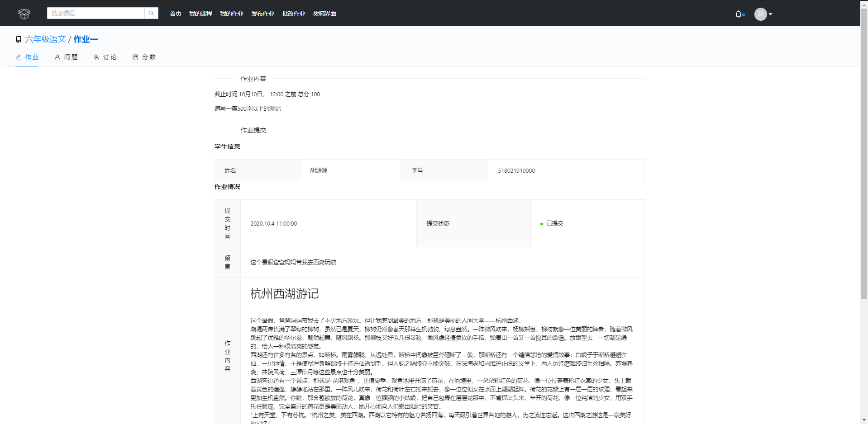868x424 pixels.
Task: Click the 学生信息 heading
Action: [227, 146]
